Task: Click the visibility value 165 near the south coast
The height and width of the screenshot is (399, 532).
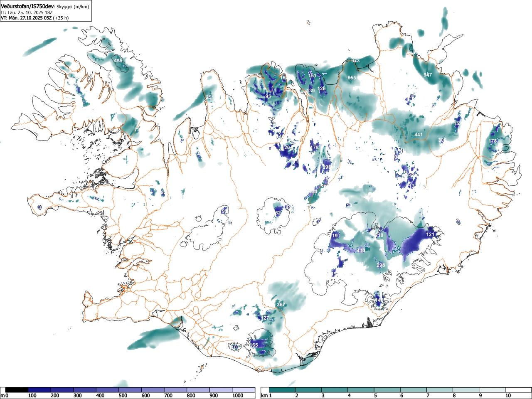Action: (254, 345)
